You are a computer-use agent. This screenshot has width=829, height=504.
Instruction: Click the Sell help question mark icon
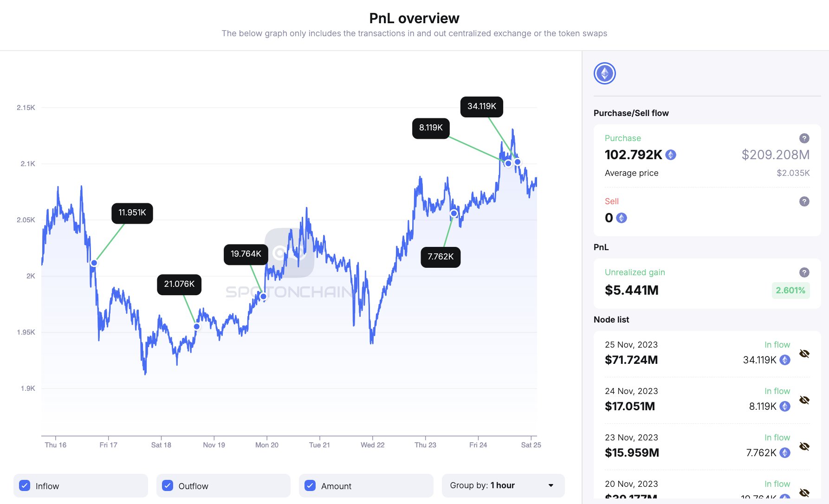(804, 201)
